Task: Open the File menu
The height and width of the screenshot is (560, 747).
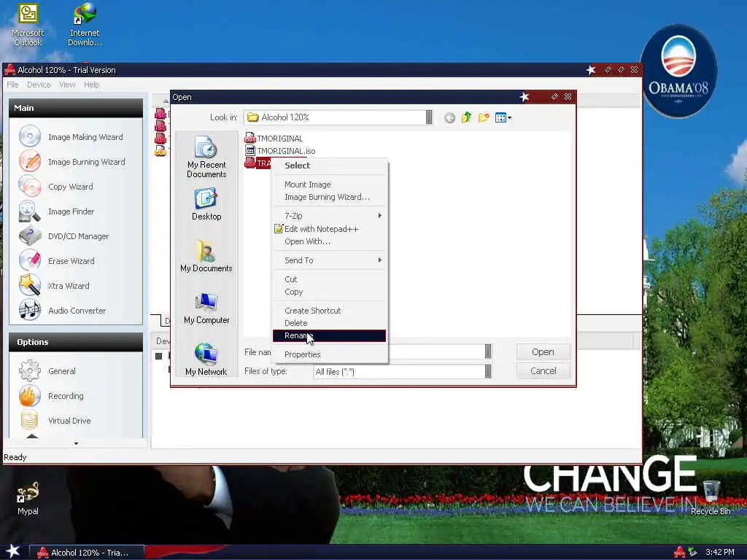Action: pyautogui.click(x=12, y=85)
